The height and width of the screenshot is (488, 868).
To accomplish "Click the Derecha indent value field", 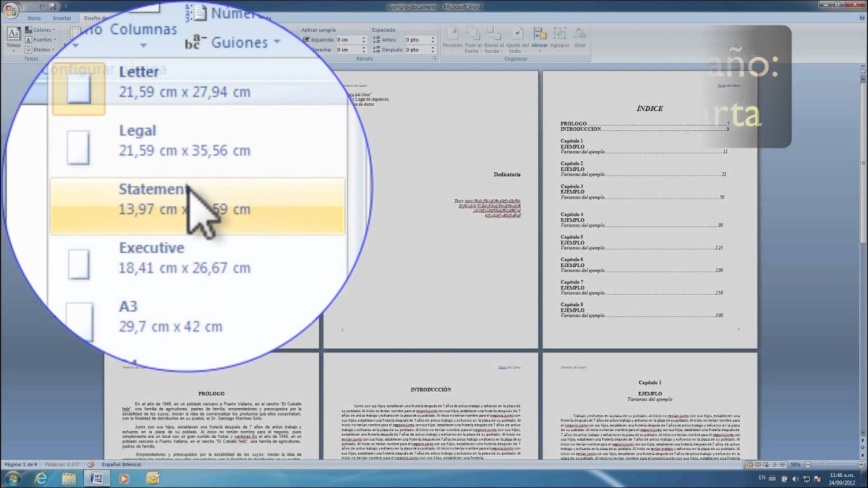I will (348, 49).
